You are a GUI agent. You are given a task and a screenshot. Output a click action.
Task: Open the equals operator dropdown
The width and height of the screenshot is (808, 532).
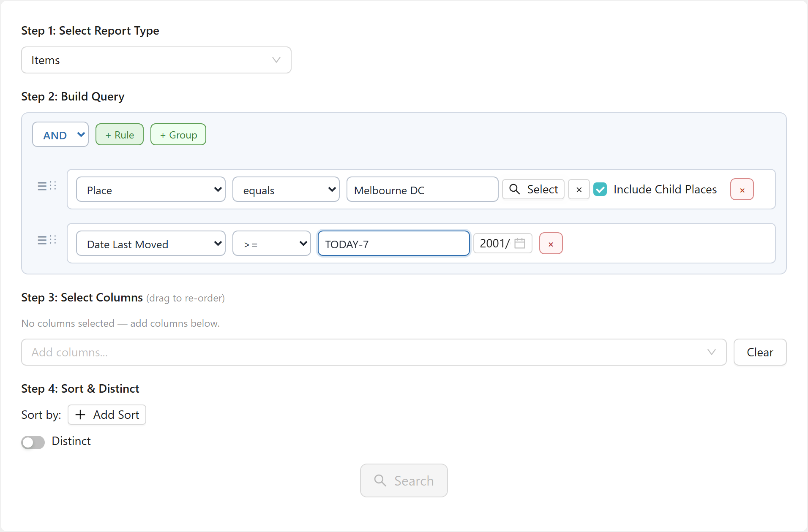click(x=286, y=190)
